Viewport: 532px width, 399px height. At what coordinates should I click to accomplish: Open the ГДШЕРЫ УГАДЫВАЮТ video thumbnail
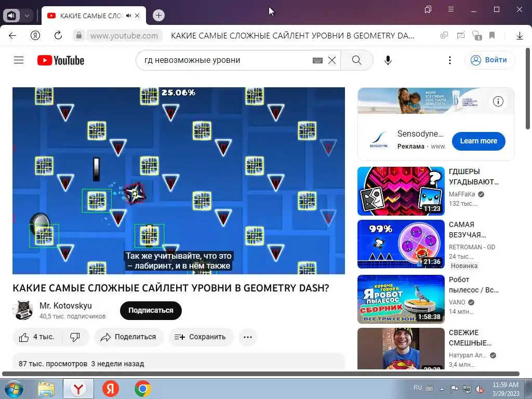pyautogui.click(x=401, y=191)
